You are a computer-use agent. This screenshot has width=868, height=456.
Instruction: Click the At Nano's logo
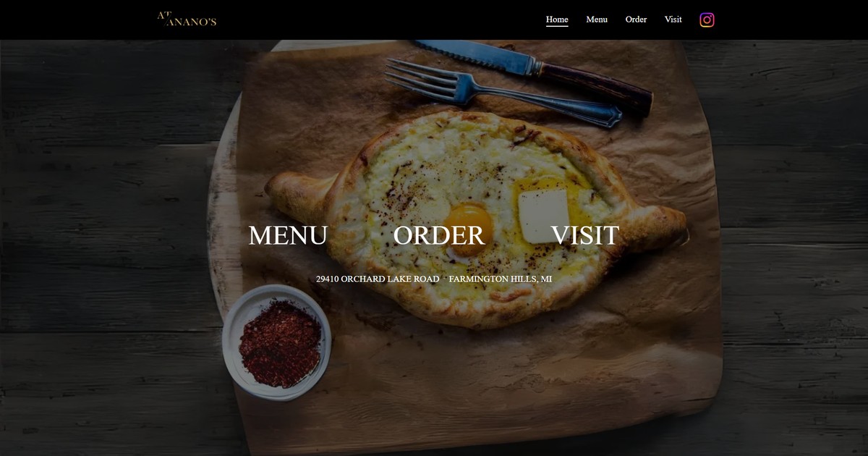pyautogui.click(x=187, y=19)
